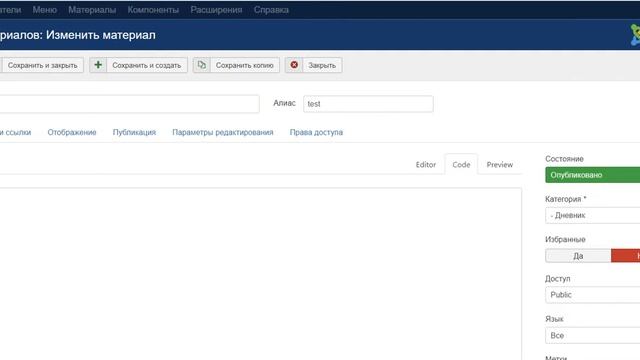
Task: Click the Сохранить и закрыть button
Action: 42,65
